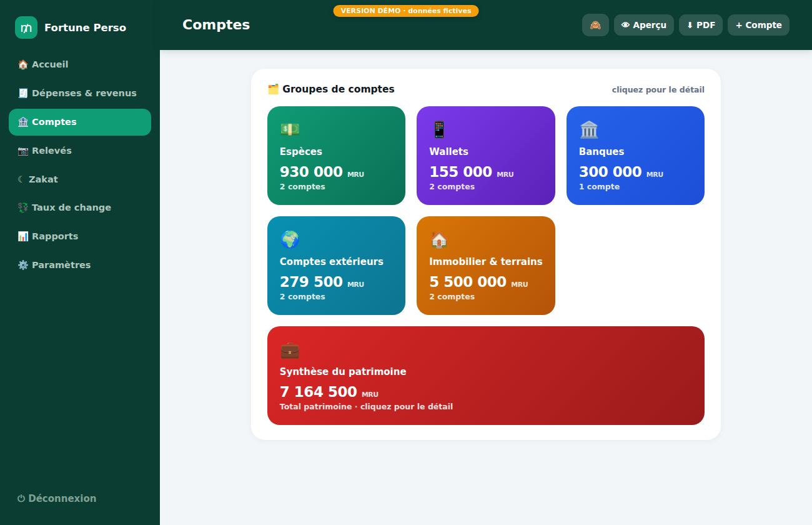812x525 pixels.
Task: Download the PDF export
Action: [x=701, y=25]
